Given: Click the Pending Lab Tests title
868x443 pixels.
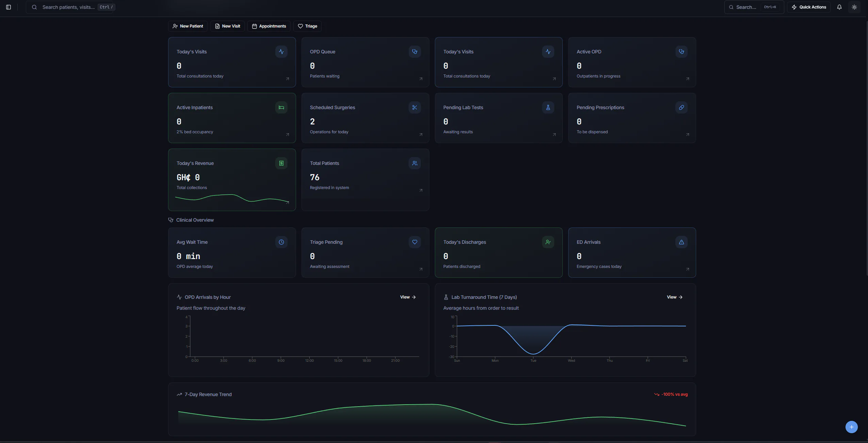Looking at the screenshot, I should [463, 107].
